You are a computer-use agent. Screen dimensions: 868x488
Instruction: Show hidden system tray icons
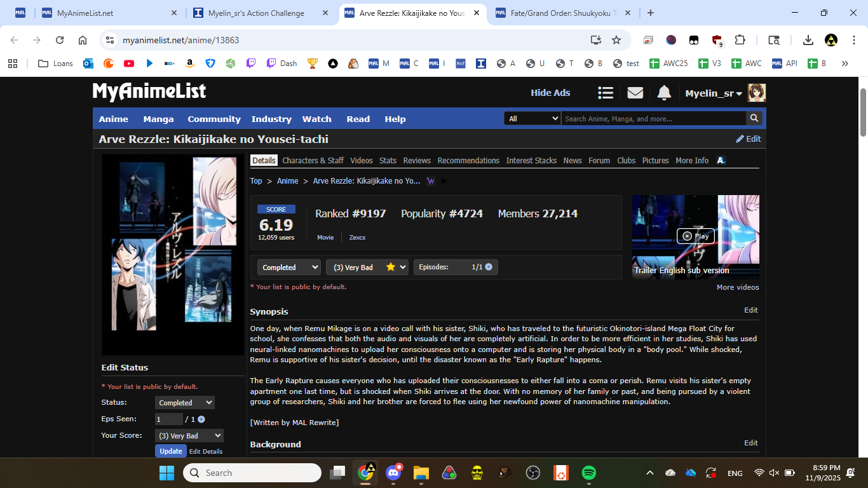click(x=649, y=473)
